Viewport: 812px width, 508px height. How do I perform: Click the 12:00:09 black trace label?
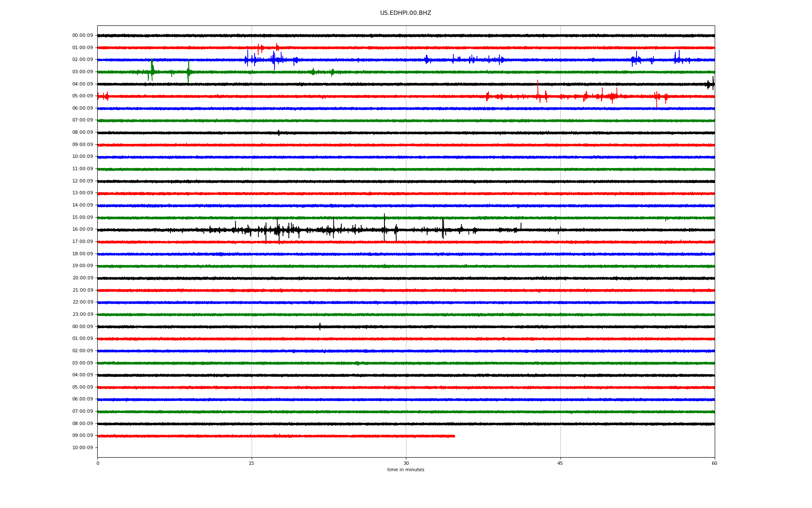(82, 181)
